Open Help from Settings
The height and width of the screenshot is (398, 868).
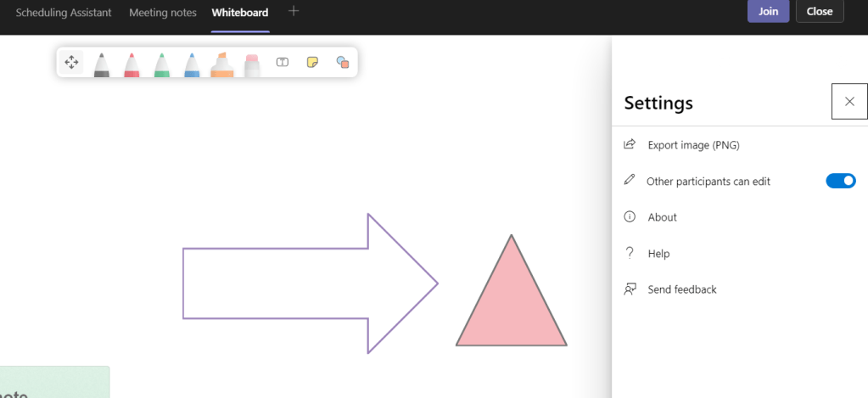click(658, 254)
